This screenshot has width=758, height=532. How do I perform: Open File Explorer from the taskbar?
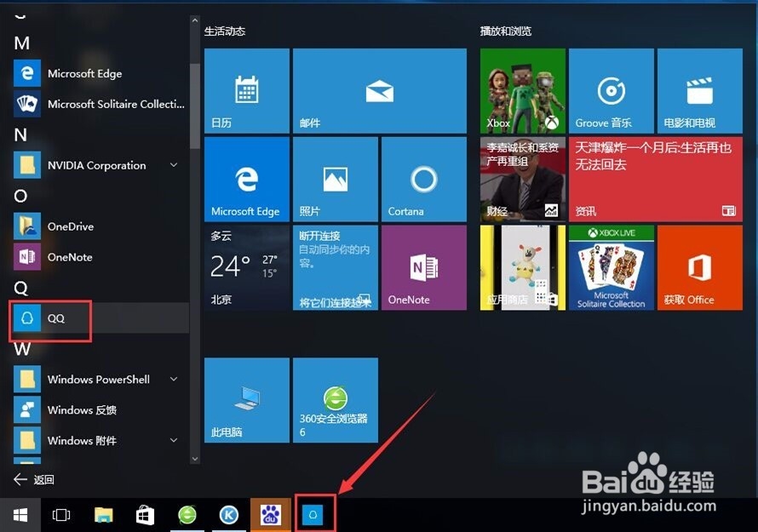point(103,515)
